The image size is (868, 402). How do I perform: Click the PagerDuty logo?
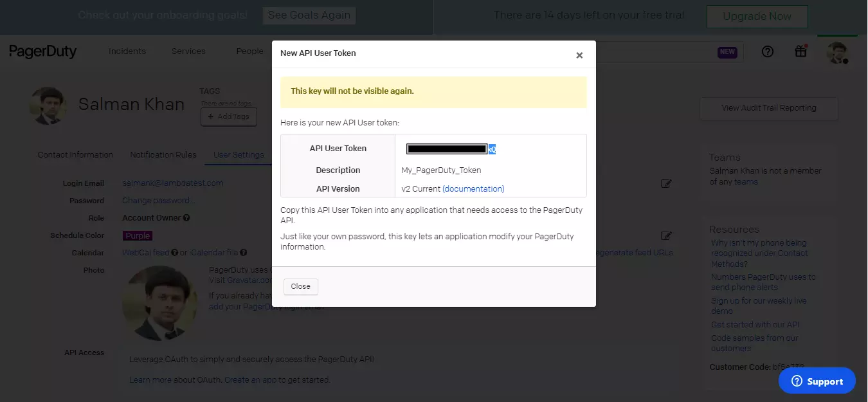(42, 51)
